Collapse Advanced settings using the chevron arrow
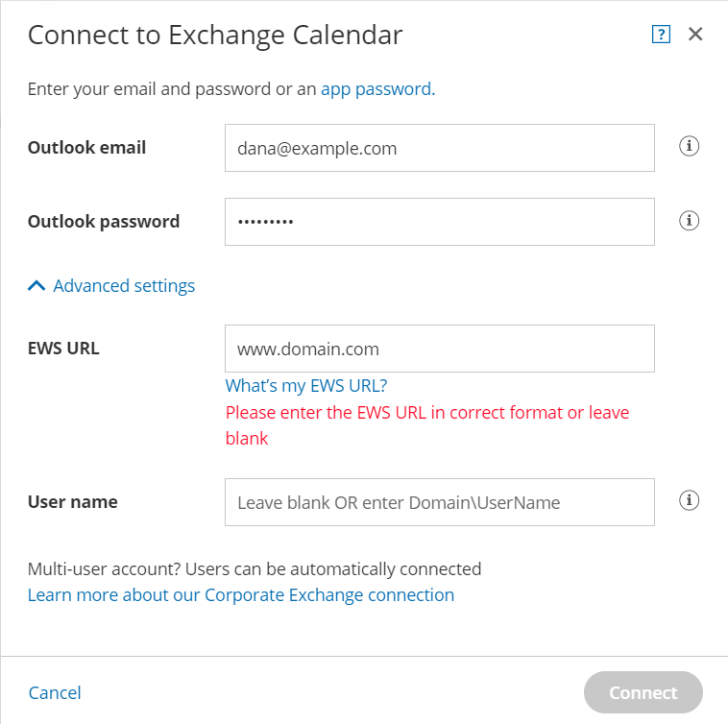Image resolution: width=728 pixels, height=724 pixels. pos(36,286)
